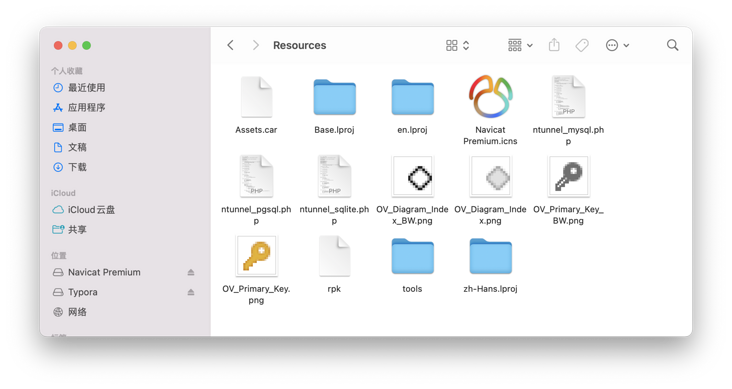Switch view mode with the icon grid button
The height and width of the screenshot is (389, 732).
tap(457, 45)
